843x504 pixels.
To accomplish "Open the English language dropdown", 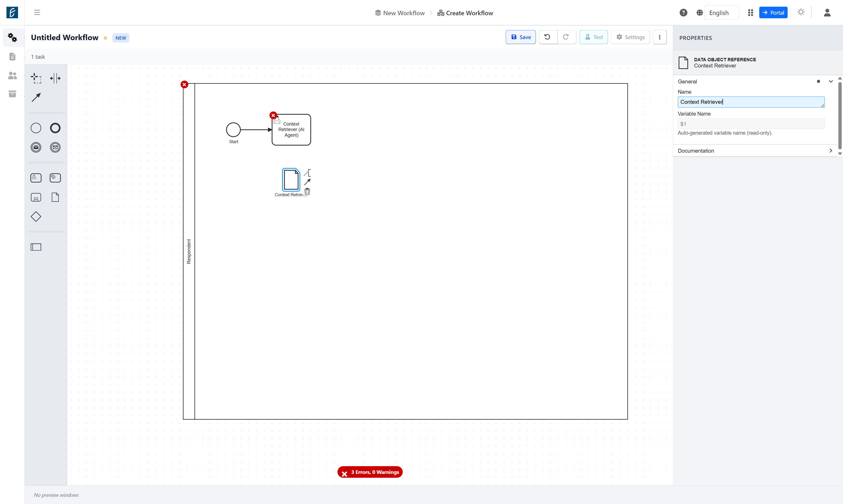I will pyautogui.click(x=721, y=13).
